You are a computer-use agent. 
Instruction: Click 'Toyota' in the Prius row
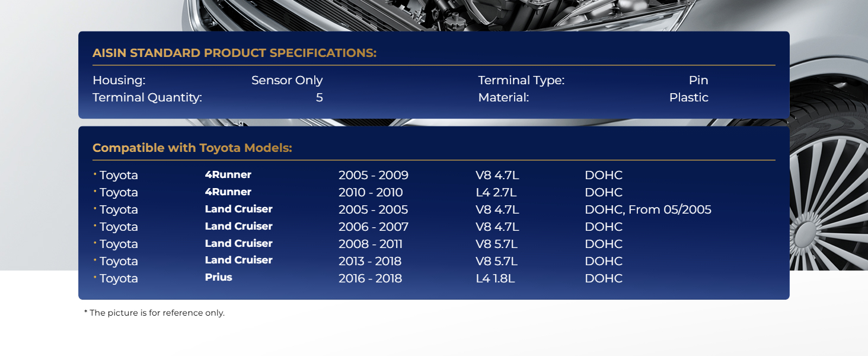[119, 279]
